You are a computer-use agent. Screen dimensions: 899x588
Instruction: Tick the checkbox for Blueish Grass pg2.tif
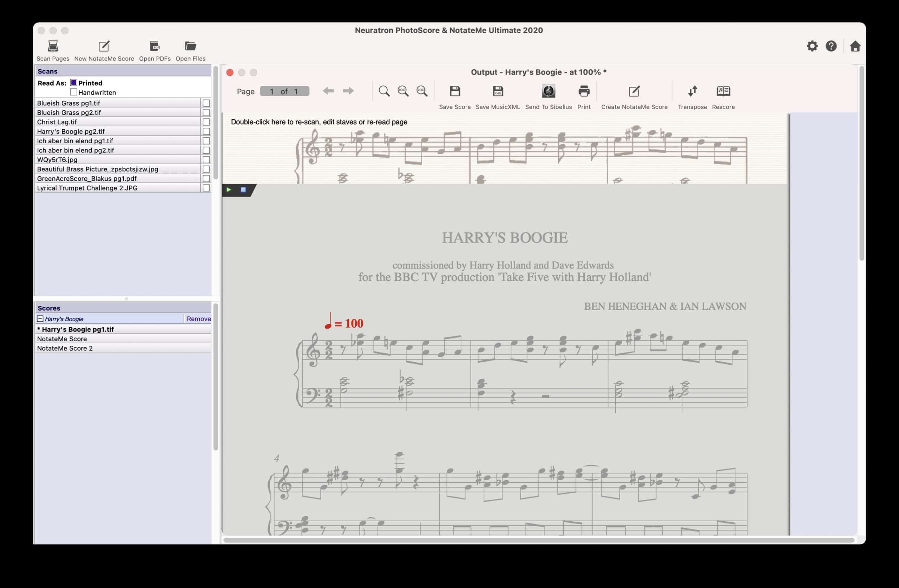206,113
